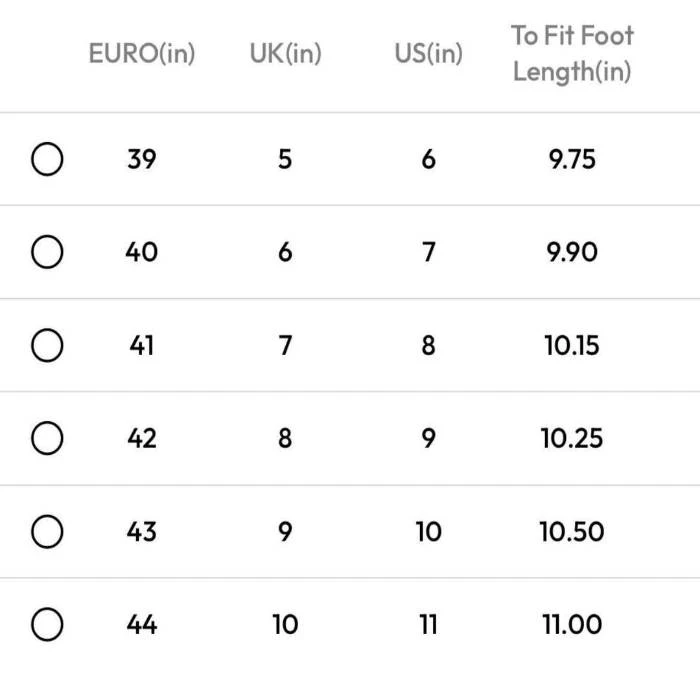The image size is (700, 700).
Task: Select the EURO 44 row radio button
Action: coord(47,625)
